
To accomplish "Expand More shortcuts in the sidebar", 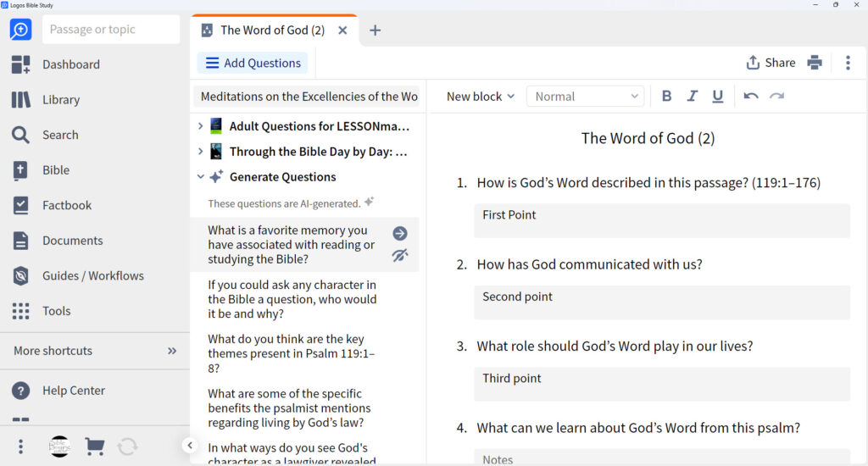I will pos(95,351).
